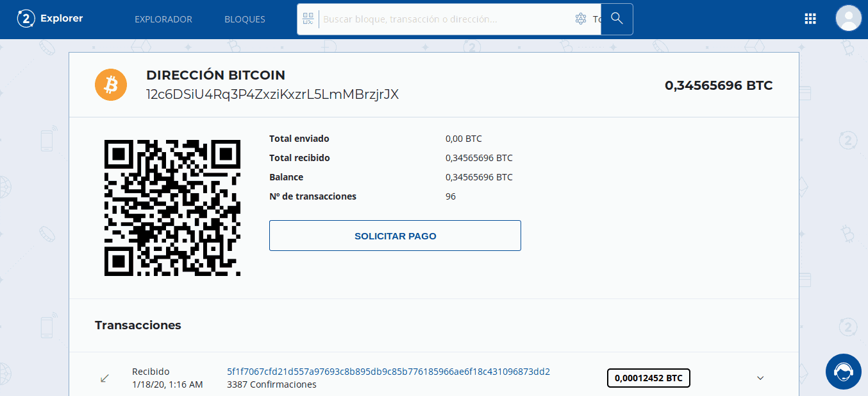Open the search filter settings dropdown
The height and width of the screenshot is (396, 868).
tap(581, 19)
